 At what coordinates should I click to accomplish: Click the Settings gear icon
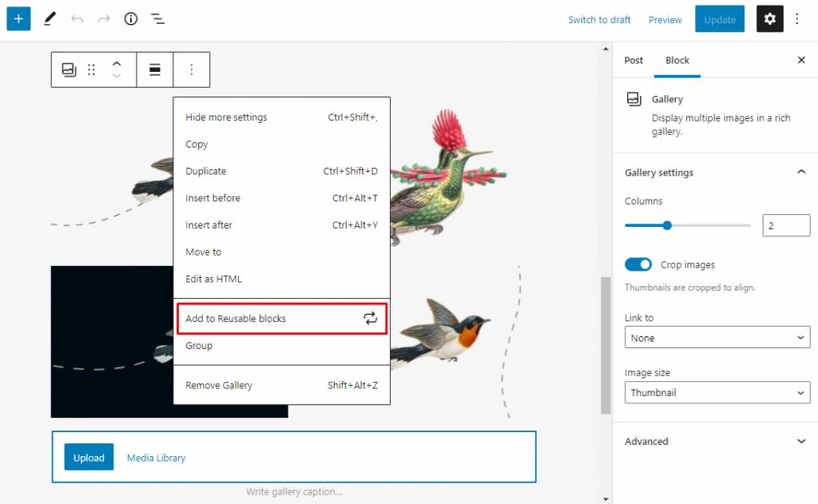(x=770, y=19)
